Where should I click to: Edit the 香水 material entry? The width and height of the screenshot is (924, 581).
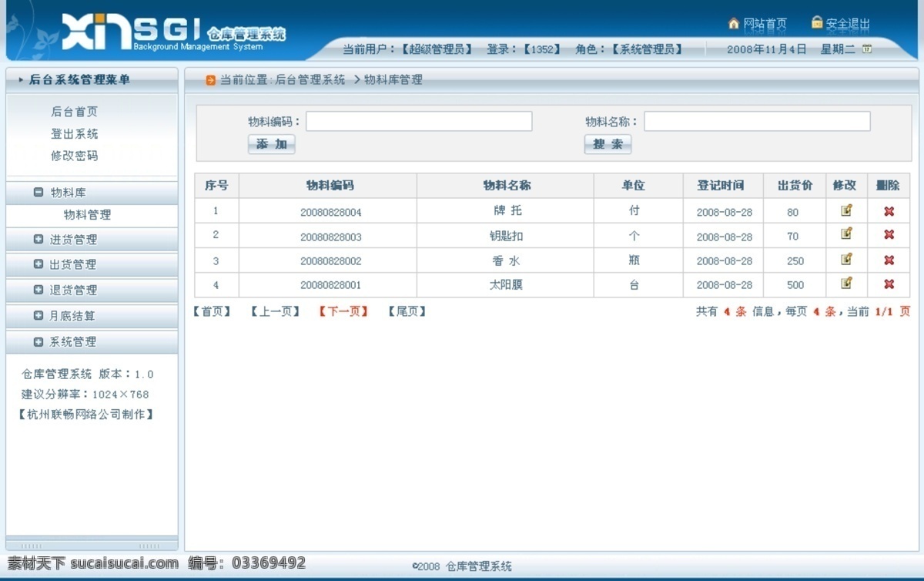tap(846, 259)
